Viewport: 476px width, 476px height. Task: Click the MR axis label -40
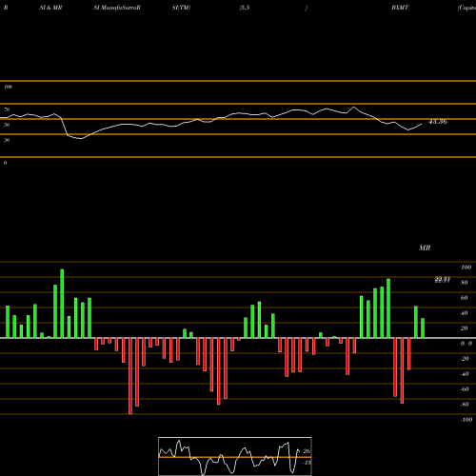pyautogui.click(x=465, y=374)
